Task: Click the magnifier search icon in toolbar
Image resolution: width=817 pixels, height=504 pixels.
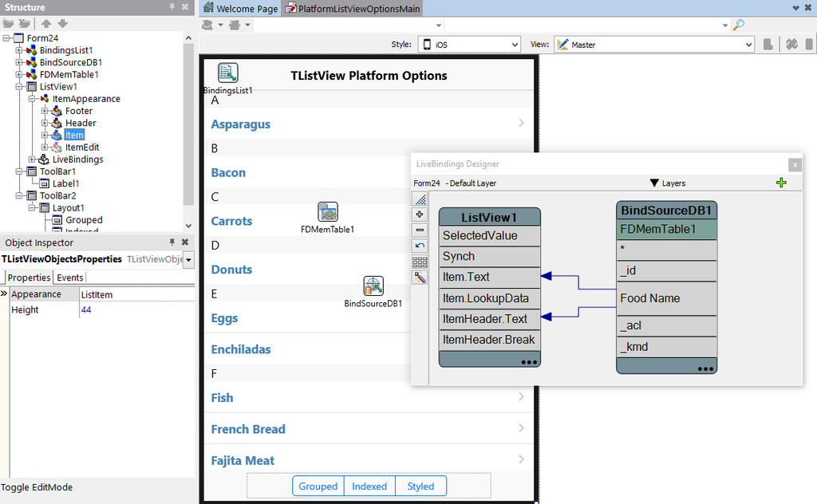Action: click(739, 26)
